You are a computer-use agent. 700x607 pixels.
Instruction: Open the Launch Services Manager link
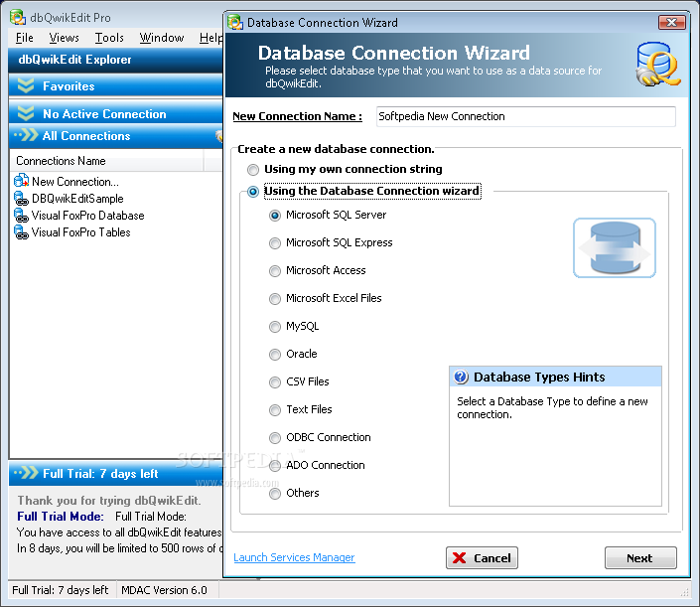[x=294, y=557]
